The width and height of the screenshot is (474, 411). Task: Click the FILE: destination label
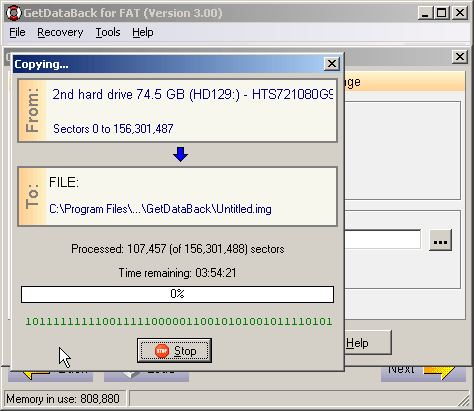pos(64,182)
